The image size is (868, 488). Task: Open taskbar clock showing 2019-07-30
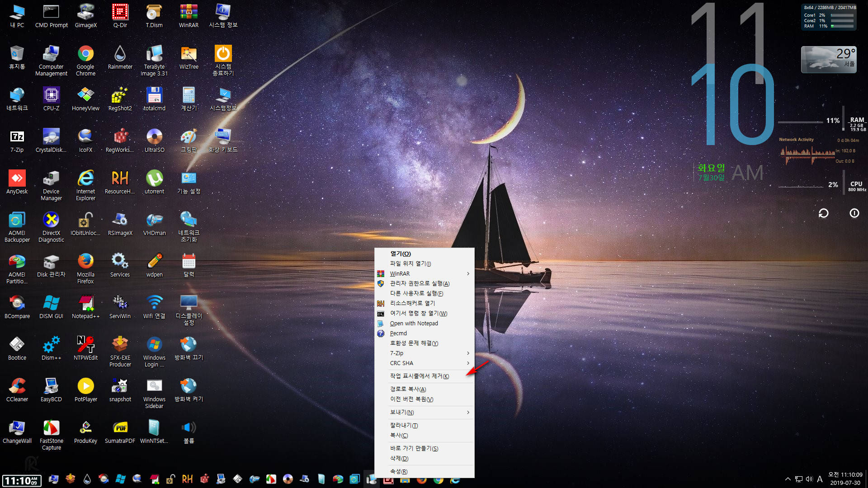pyautogui.click(x=845, y=479)
